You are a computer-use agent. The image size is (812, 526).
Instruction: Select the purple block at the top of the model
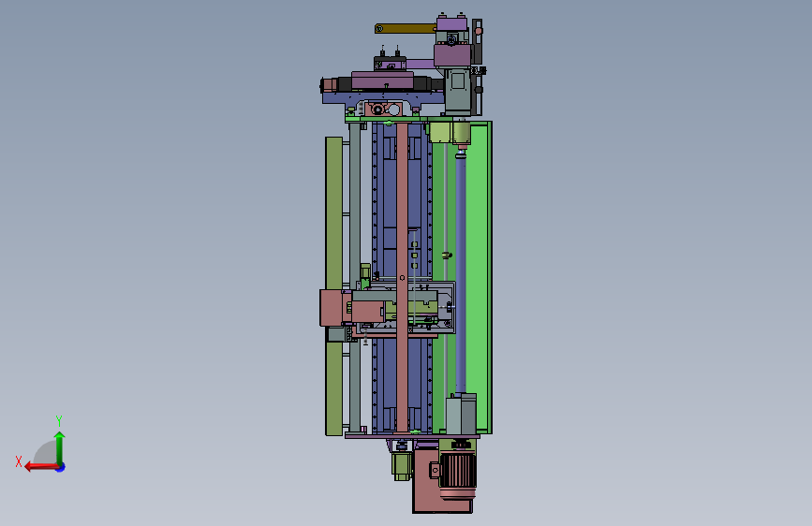[452, 23]
